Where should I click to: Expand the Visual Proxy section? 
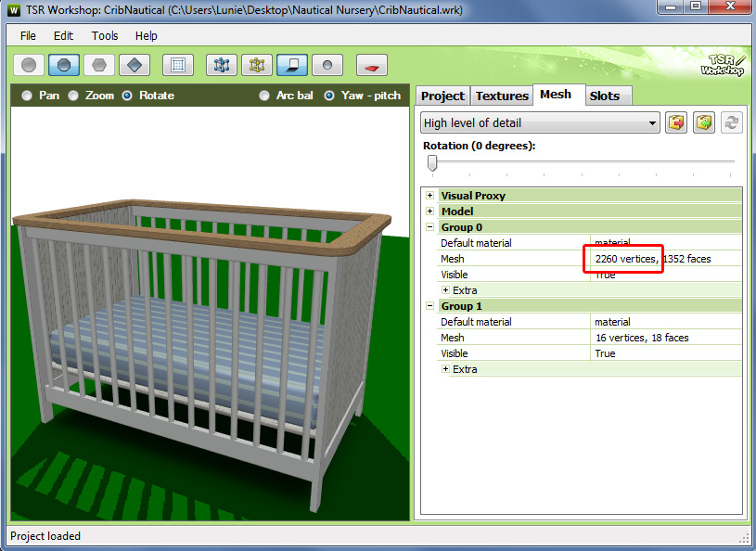429,196
